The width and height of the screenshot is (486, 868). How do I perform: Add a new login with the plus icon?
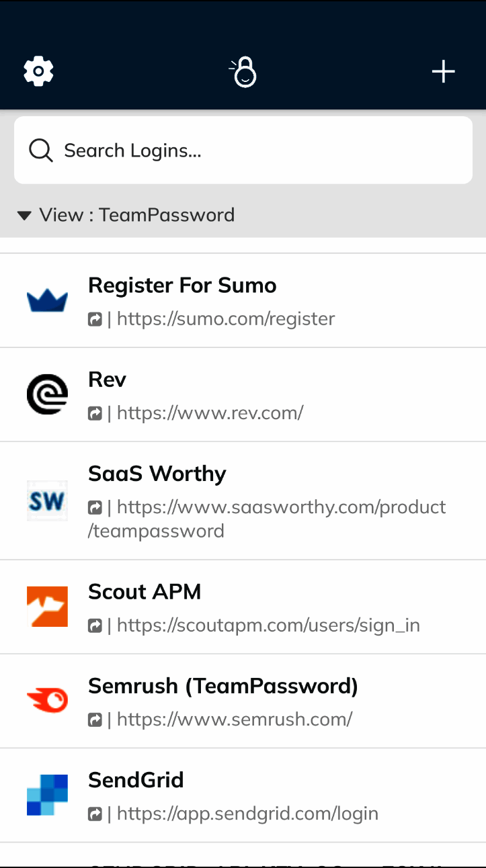tap(443, 71)
